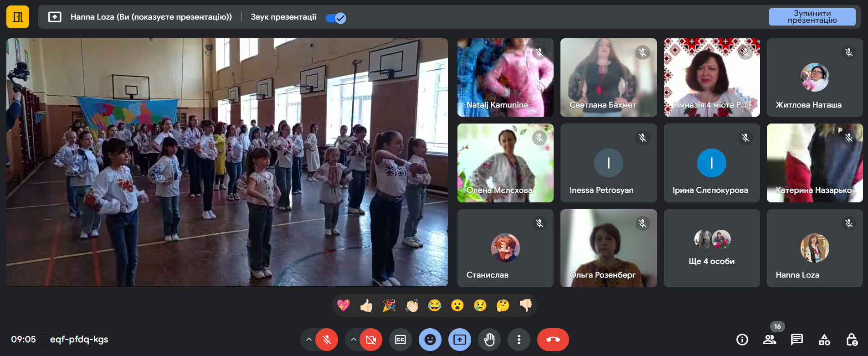Click the Зупинити презентацію button
868x356 pixels.
pyautogui.click(x=812, y=17)
